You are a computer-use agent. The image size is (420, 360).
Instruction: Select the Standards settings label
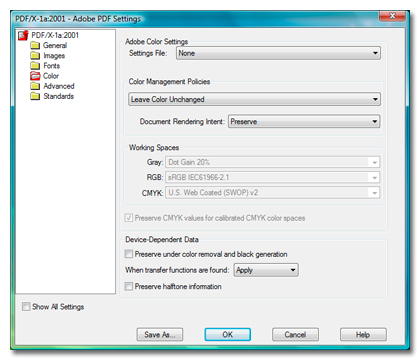(x=59, y=96)
